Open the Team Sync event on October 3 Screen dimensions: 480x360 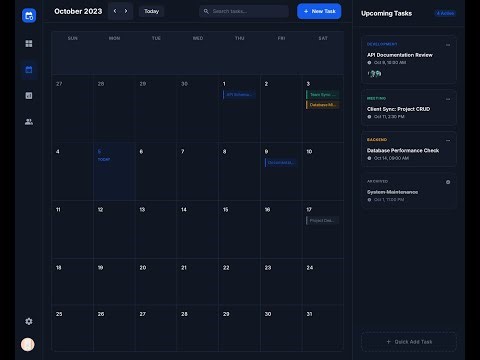(x=323, y=95)
